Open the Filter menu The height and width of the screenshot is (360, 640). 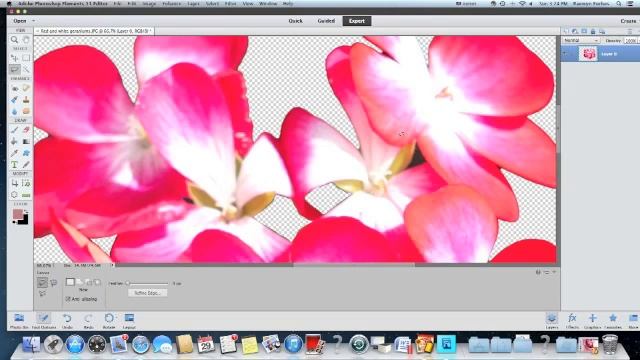[x=230, y=4]
